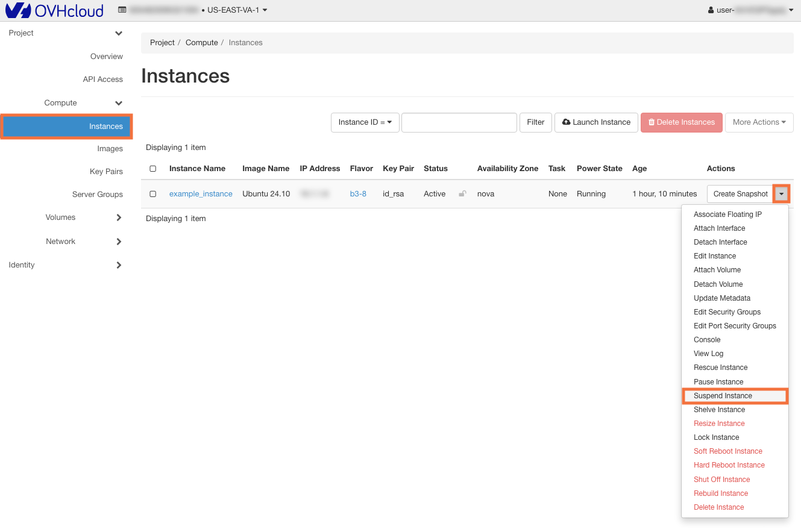Click the 1 hour, 10 minutes age cell
801x532 pixels.
pyautogui.click(x=665, y=194)
